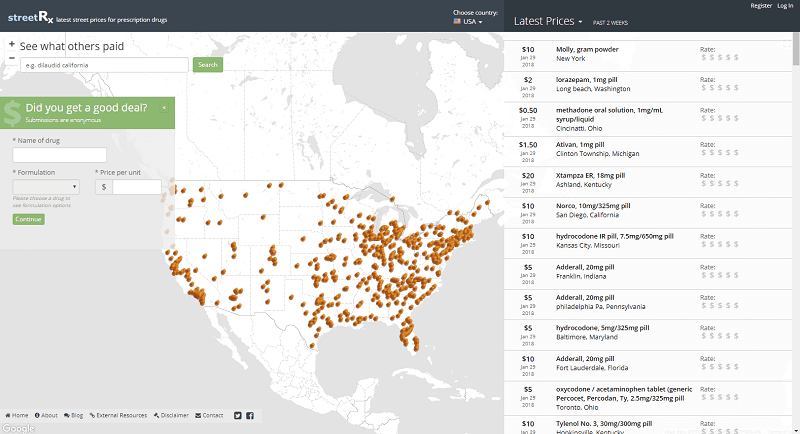Open the Formulation select box
The height and width of the screenshot is (434, 800).
coord(46,186)
